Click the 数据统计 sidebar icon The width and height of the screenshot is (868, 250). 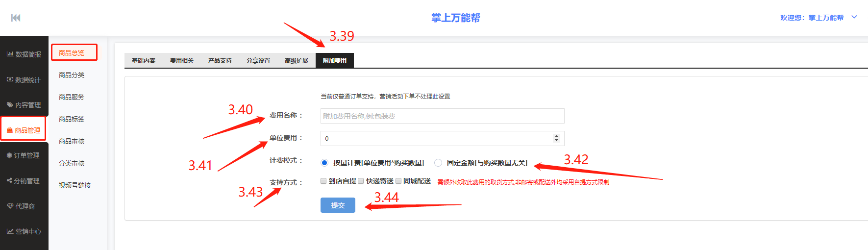(x=10, y=79)
